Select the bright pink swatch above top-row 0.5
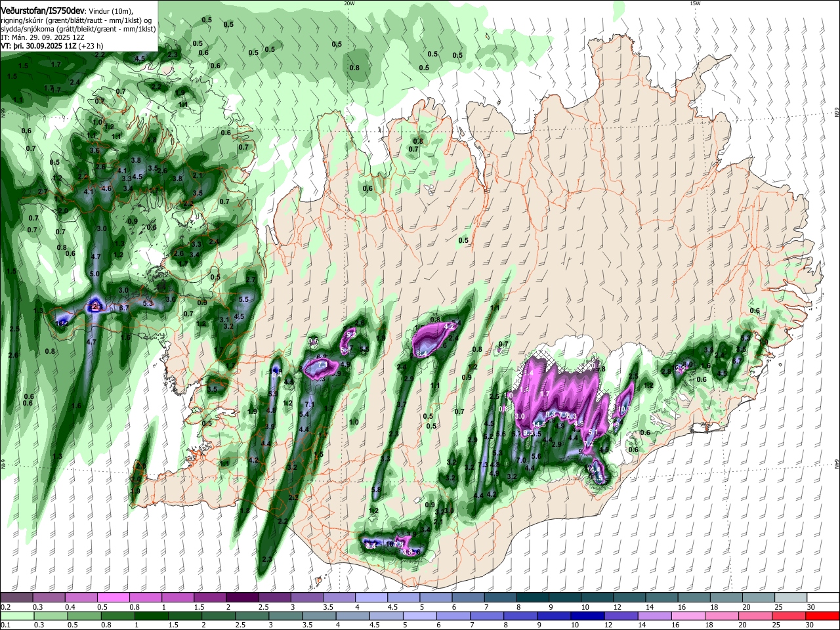This screenshot has width=840, height=630. point(113,597)
